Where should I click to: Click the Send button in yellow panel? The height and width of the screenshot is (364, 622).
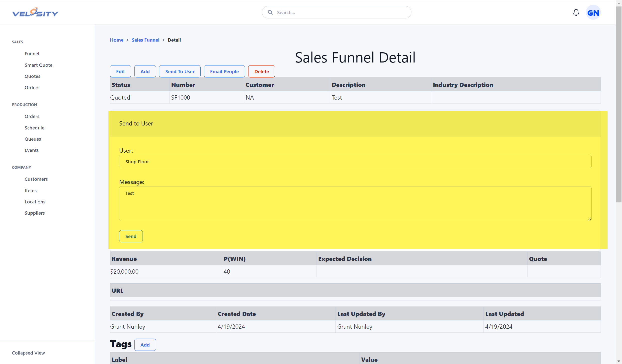click(131, 236)
